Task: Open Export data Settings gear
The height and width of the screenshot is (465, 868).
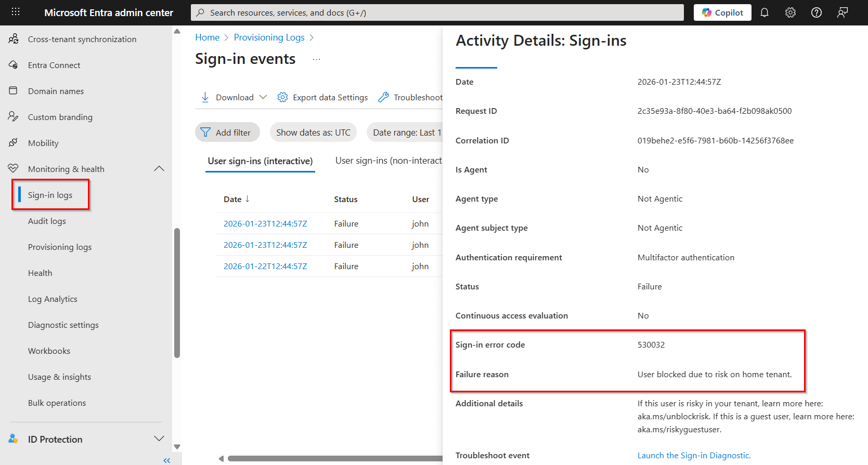Action: coord(282,97)
